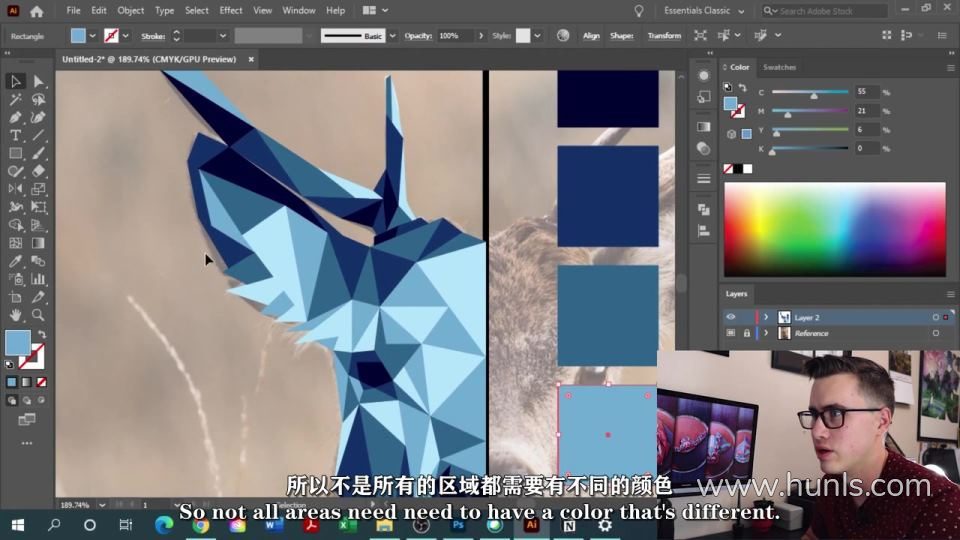Swap fill and stroke in toolbox
This screenshot has width=960, height=540.
point(42,334)
